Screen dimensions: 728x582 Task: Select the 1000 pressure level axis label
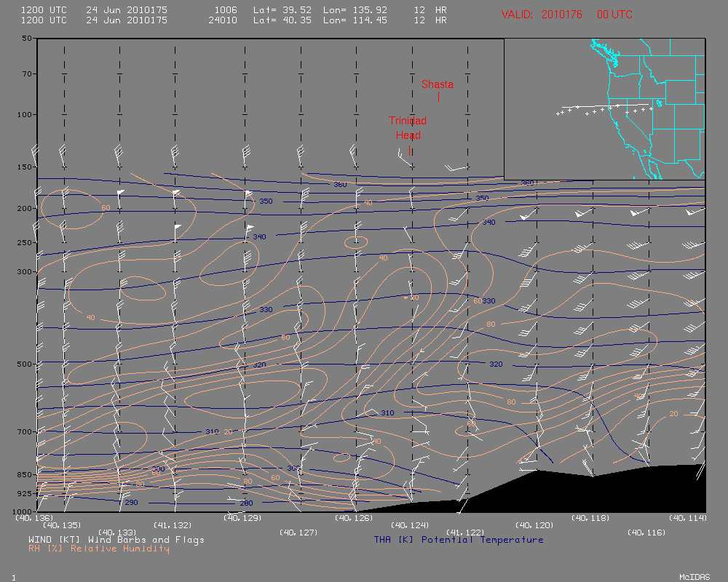tap(23, 511)
